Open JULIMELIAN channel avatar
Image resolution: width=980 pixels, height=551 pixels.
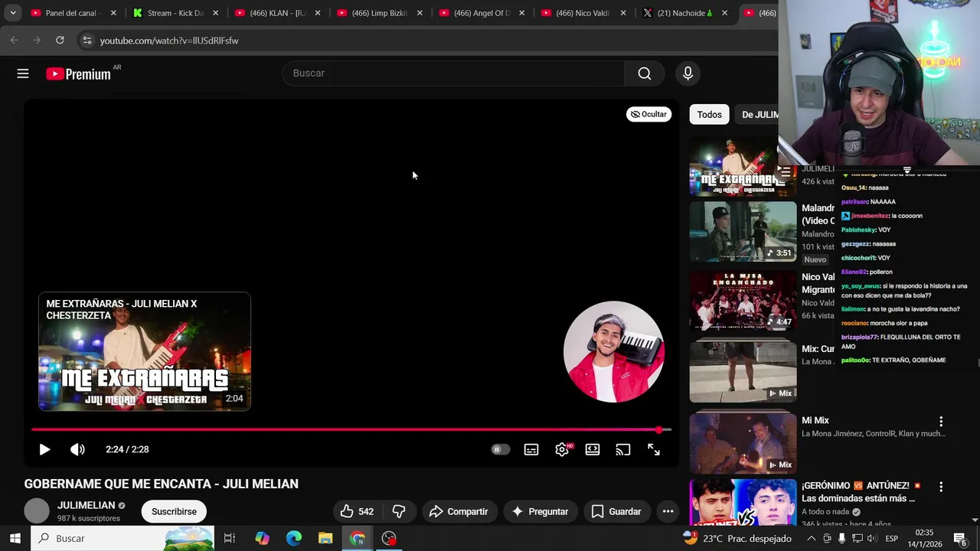[37, 511]
